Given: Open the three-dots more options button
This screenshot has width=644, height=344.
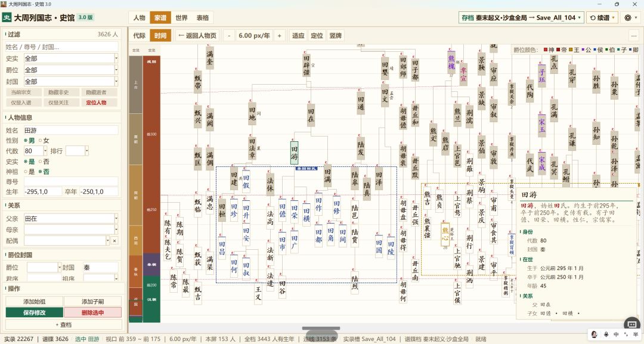Looking at the screenshot, I should pos(633,36).
